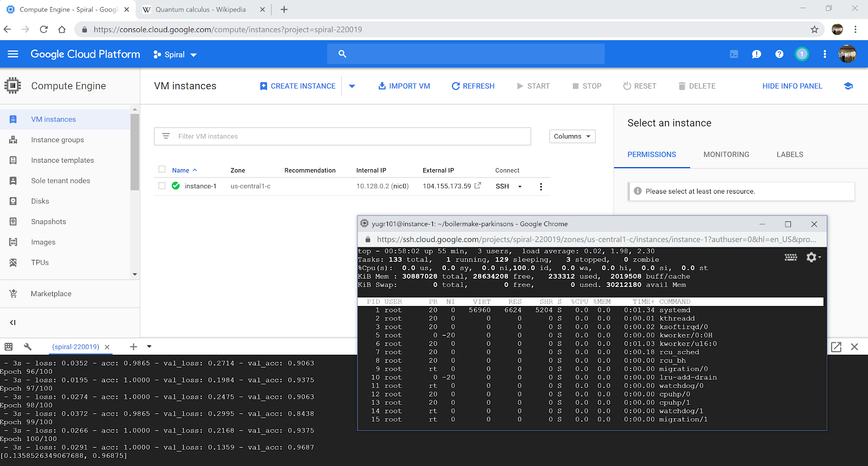Expand SSH connection options arrow
This screenshot has height=466, width=868.
pos(520,187)
